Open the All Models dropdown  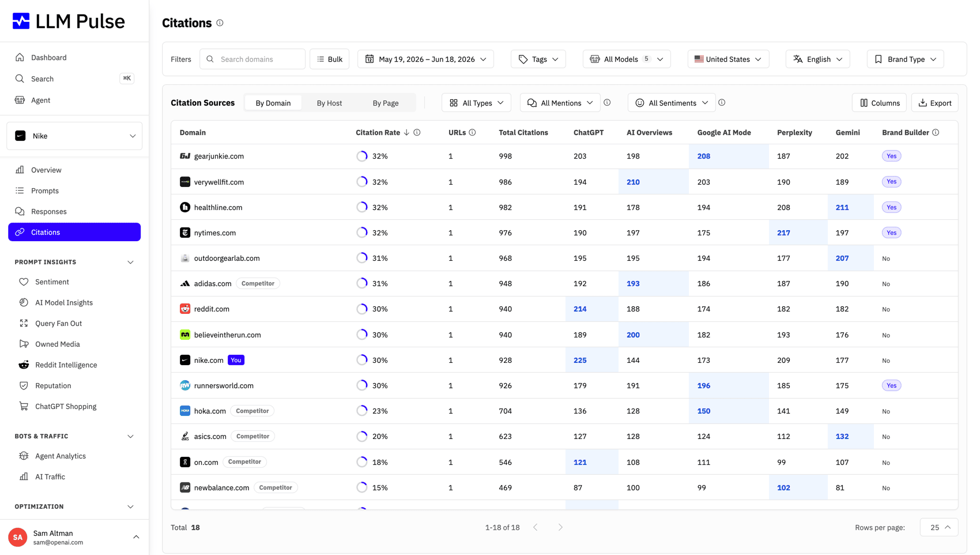coord(627,59)
